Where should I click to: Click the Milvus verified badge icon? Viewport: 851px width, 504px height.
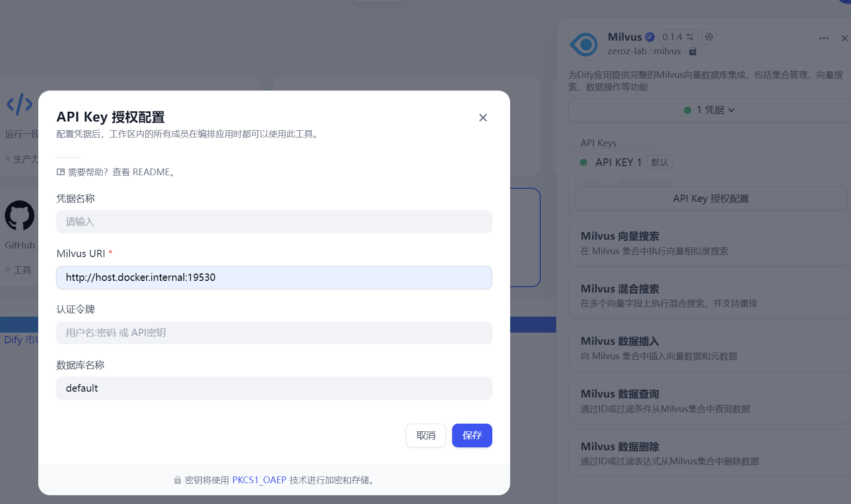[650, 37]
